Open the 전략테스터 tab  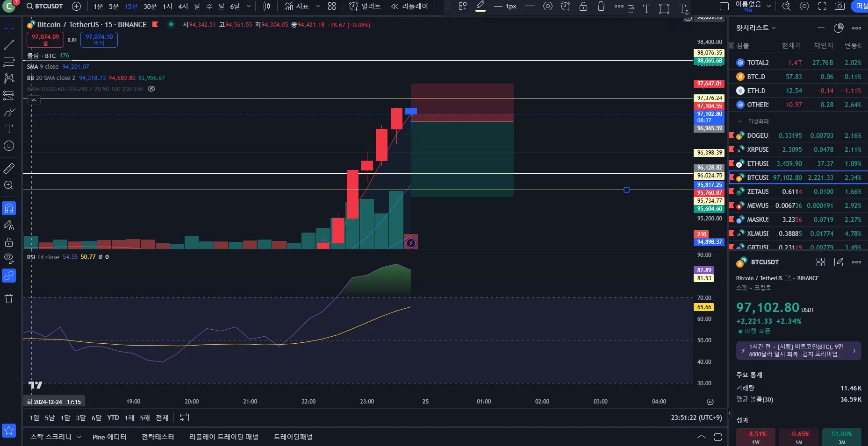point(158,437)
